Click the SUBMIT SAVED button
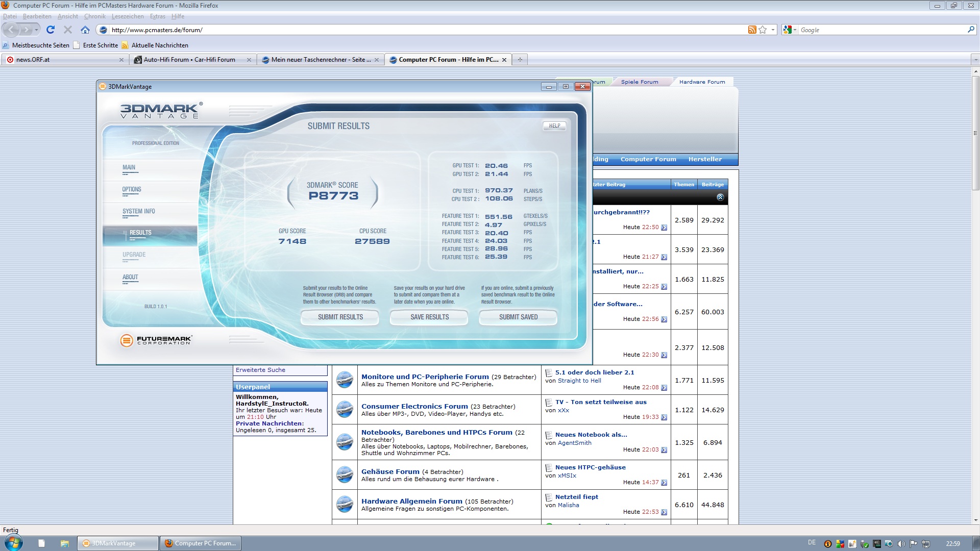 tap(518, 317)
